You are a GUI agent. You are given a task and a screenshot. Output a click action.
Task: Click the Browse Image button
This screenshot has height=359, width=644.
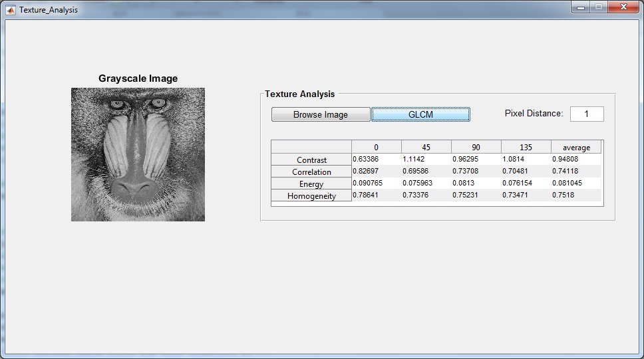pos(320,114)
